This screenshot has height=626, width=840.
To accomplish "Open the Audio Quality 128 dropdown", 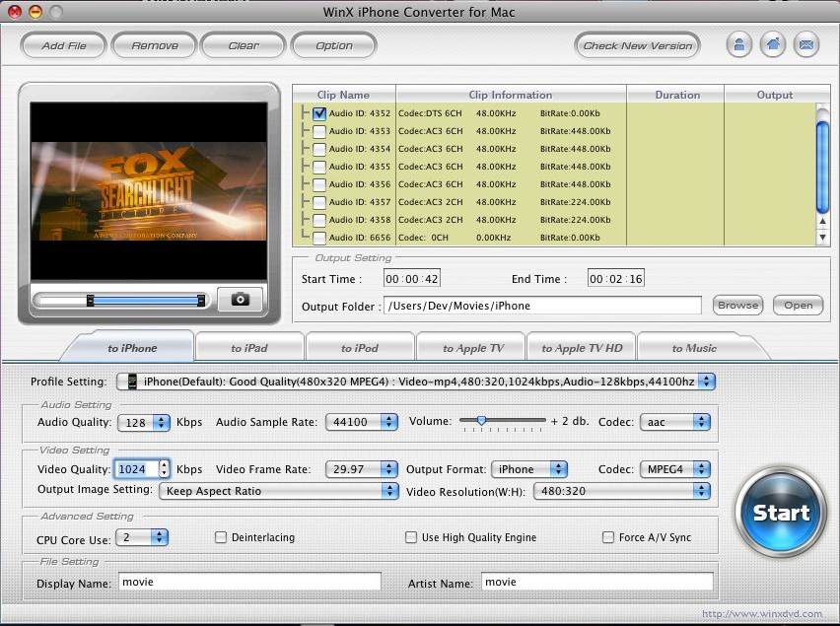I will pos(144,422).
